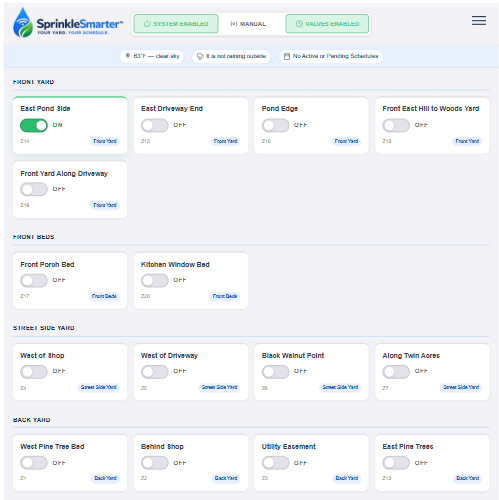Viewport: 499px width, 500px height.
Task: Click the OFF label on Pond Edge
Action: click(x=300, y=125)
